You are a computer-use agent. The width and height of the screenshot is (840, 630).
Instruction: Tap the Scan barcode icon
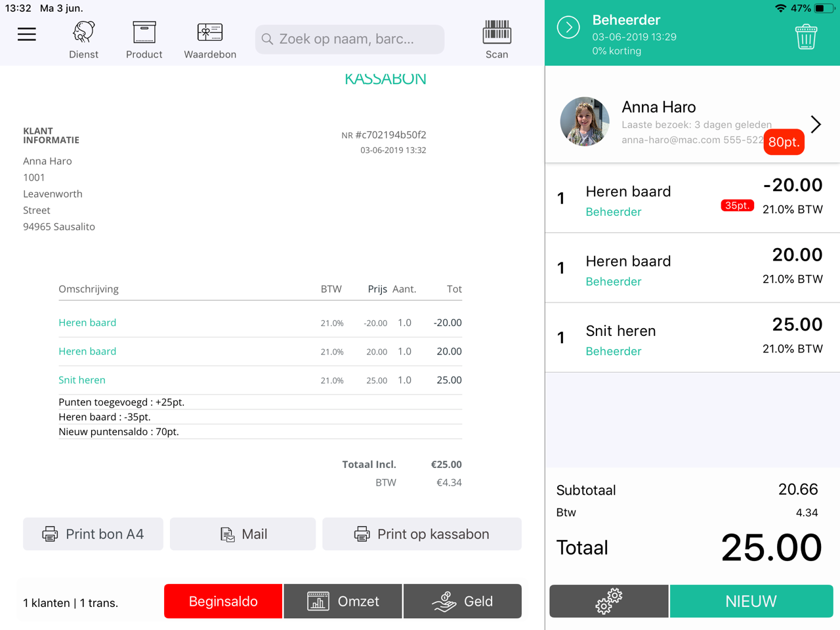click(x=497, y=40)
